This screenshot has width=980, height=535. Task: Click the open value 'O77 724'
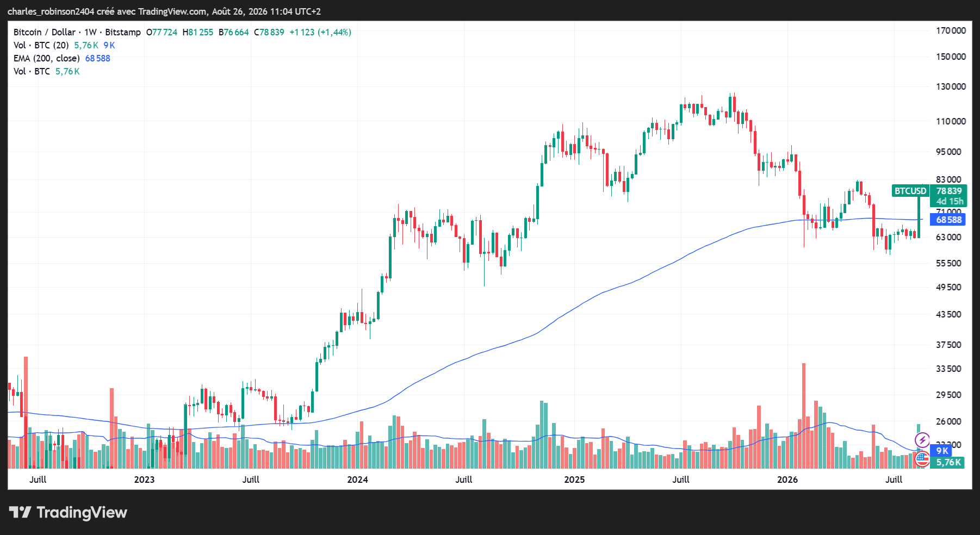(x=162, y=32)
